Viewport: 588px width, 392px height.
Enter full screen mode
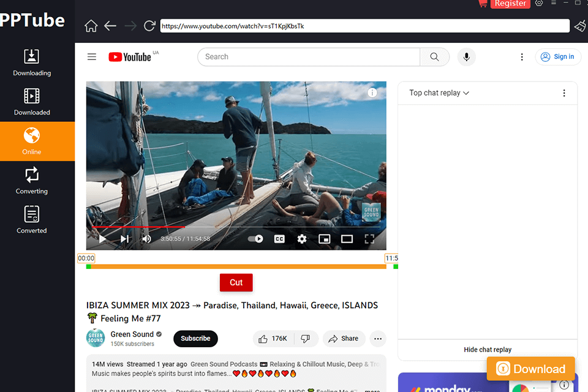[x=369, y=239]
